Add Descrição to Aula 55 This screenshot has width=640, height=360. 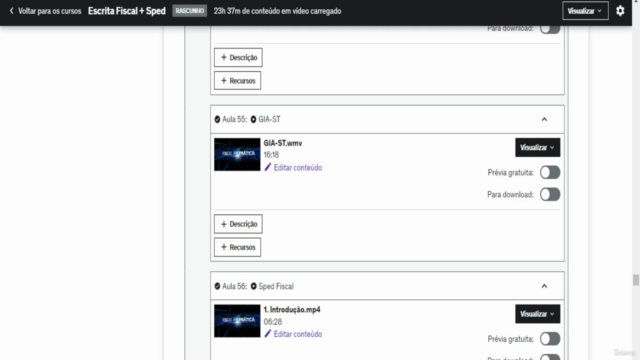pyautogui.click(x=238, y=224)
